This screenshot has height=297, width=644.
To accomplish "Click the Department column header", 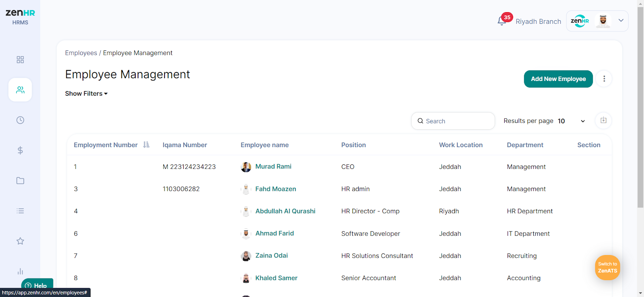I will coord(525,145).
